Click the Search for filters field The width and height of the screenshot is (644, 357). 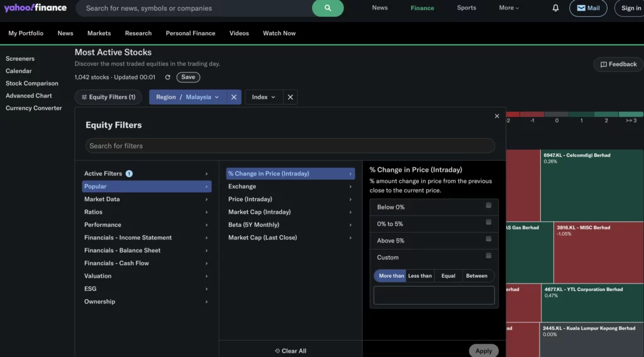coord(290,146)
